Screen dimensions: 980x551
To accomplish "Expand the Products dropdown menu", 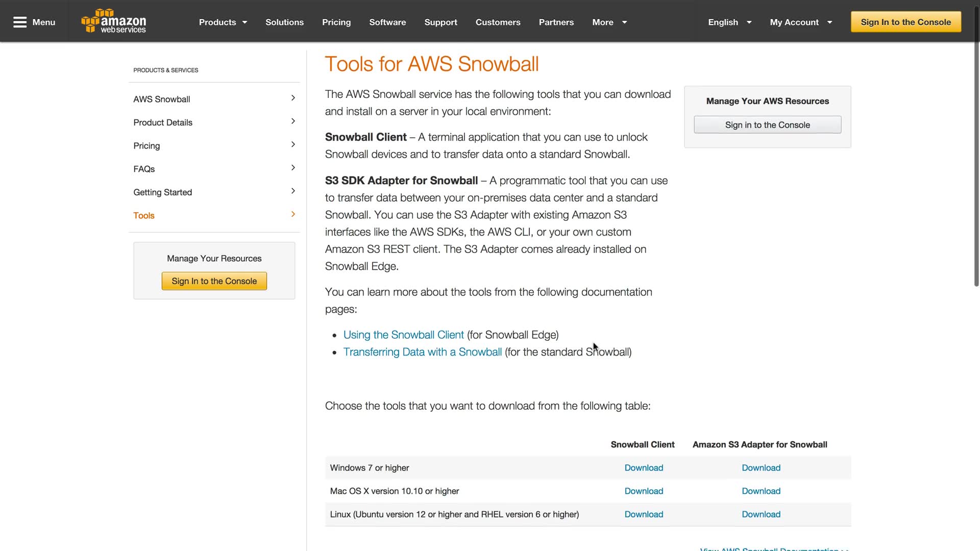I will tap(223, 22).
